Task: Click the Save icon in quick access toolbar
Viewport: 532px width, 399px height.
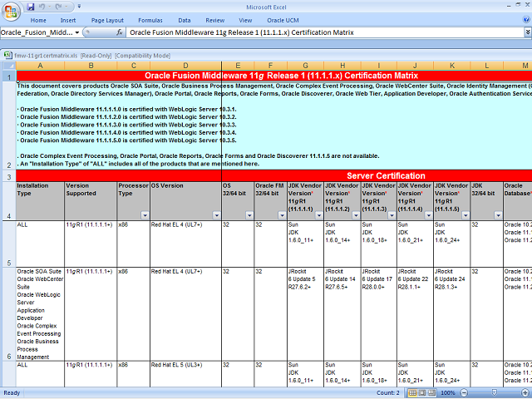Action: click(x=31, y=7)
